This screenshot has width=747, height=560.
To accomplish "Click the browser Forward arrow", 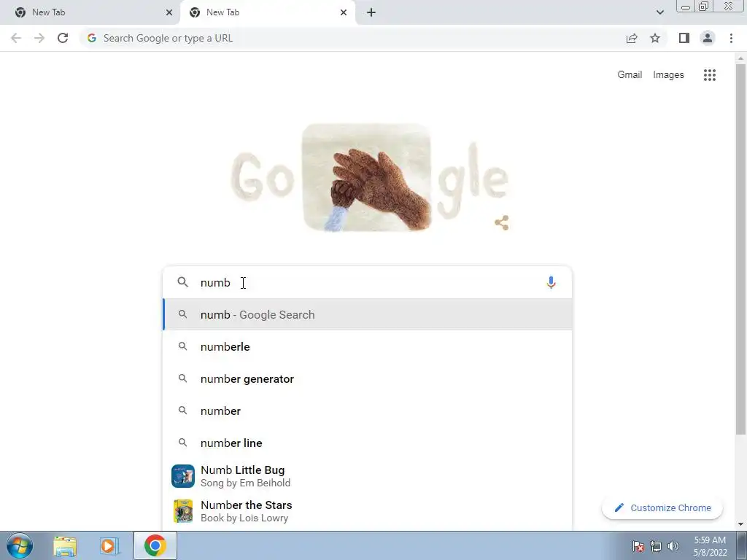I will point(39,38).
